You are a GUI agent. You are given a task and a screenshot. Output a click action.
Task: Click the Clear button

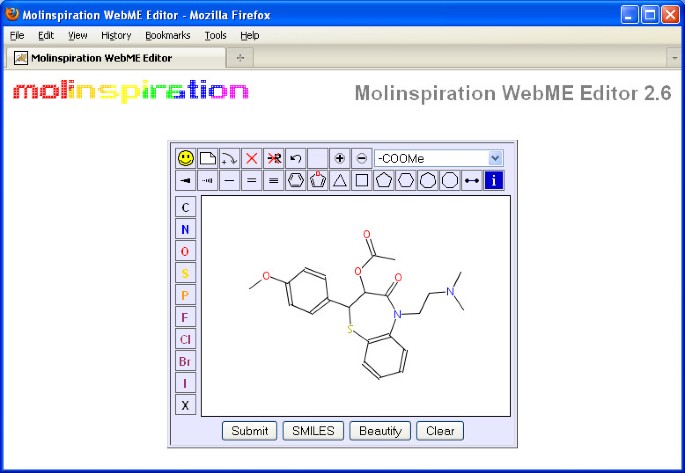[x=440, y=431]
